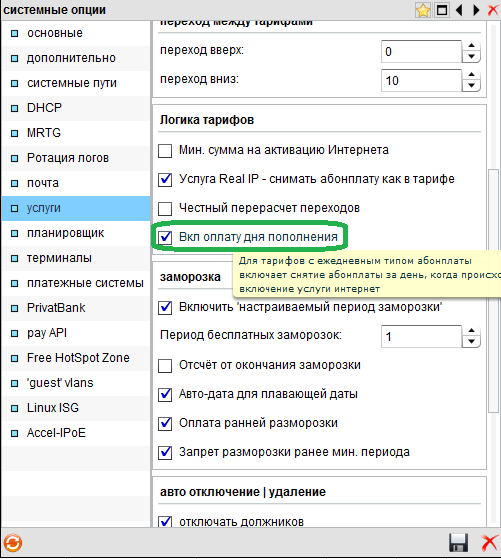
Task: Click the переход вверх input field
Action: (421, 52)
